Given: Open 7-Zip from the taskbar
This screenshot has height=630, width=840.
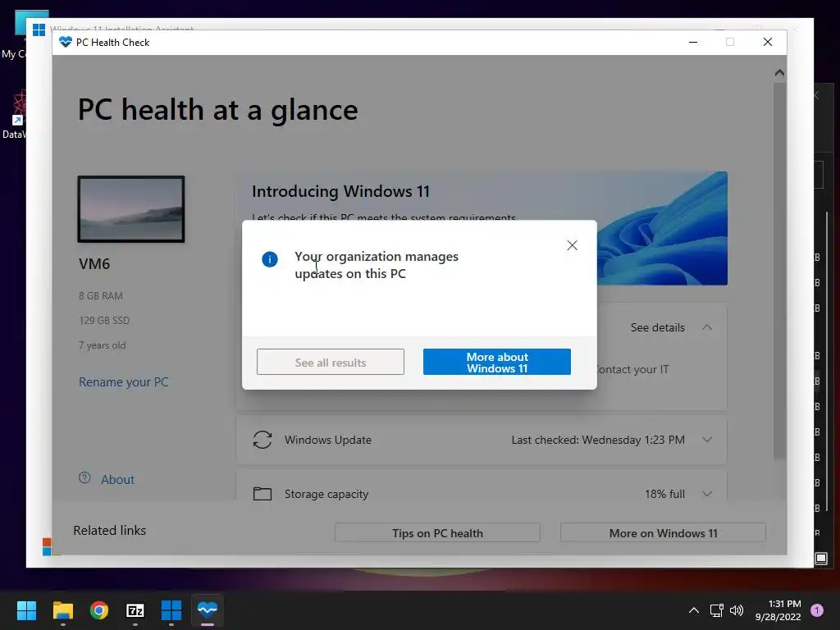Looking at the screenshot, I should (135, 610).
